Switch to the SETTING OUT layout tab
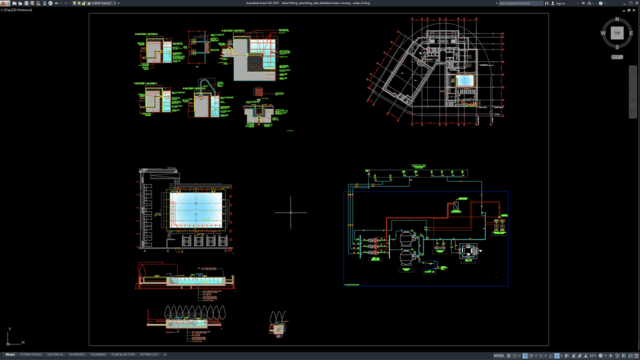Viewport: 640px width, 360px height. pyautogui.click(x=149, y=355)
